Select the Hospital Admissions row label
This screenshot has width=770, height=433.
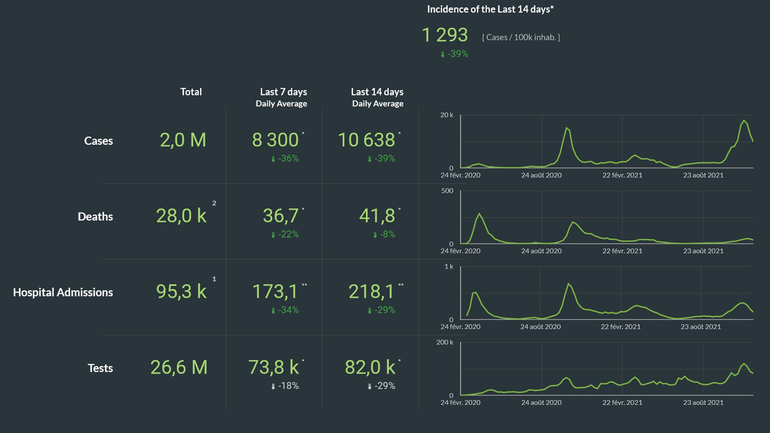tap(63, 293)
